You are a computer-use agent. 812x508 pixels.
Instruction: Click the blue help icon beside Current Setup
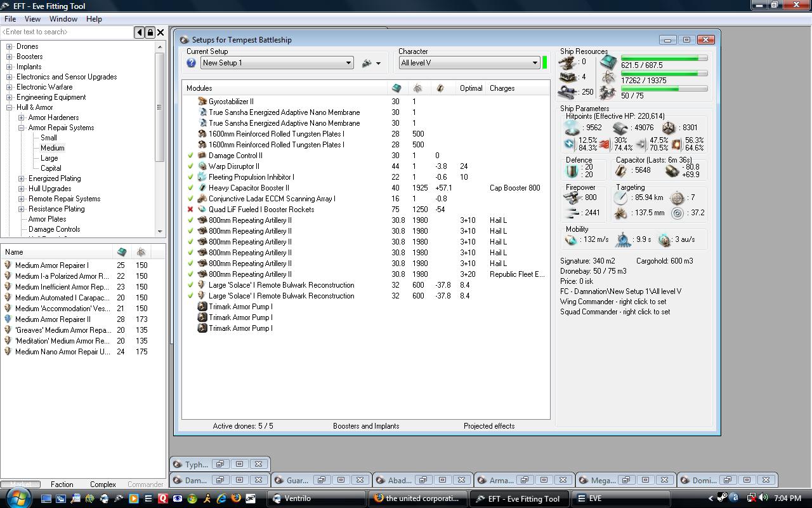[191, 63]
